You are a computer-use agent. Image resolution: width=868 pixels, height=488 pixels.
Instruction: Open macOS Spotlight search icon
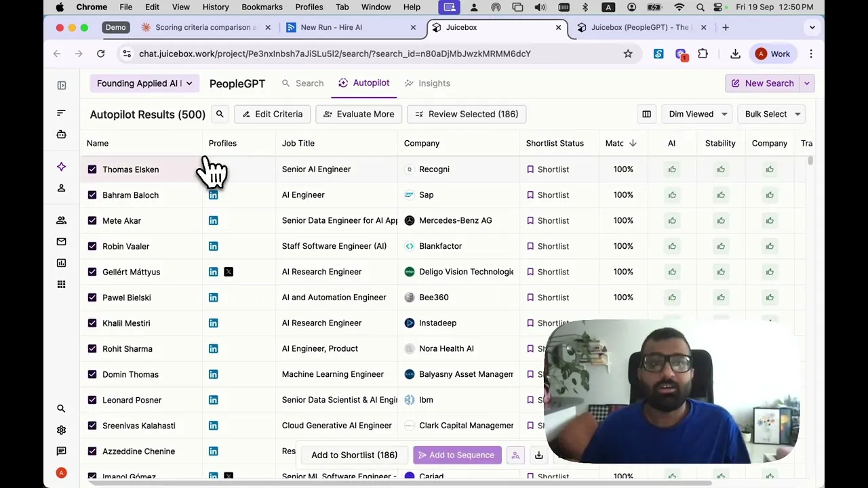click(701, 7)
